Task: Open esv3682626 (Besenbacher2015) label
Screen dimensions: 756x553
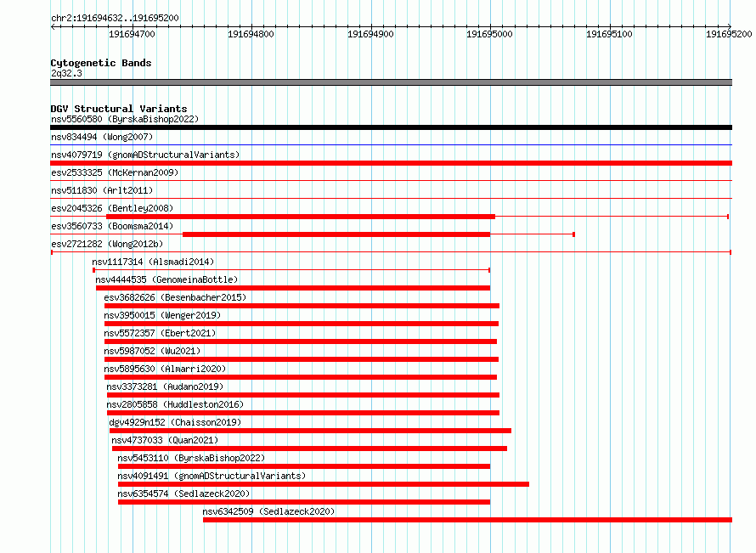Action: [x=175, y=297]
